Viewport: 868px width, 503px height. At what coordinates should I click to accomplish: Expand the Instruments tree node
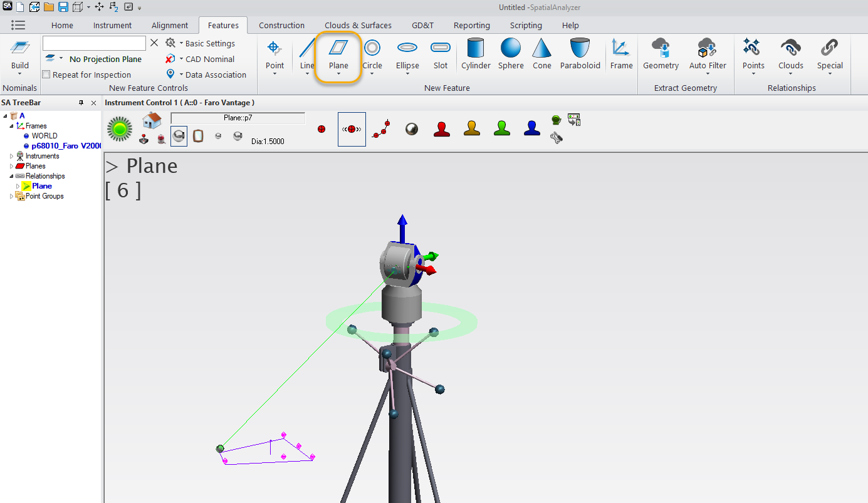(12, 156)
